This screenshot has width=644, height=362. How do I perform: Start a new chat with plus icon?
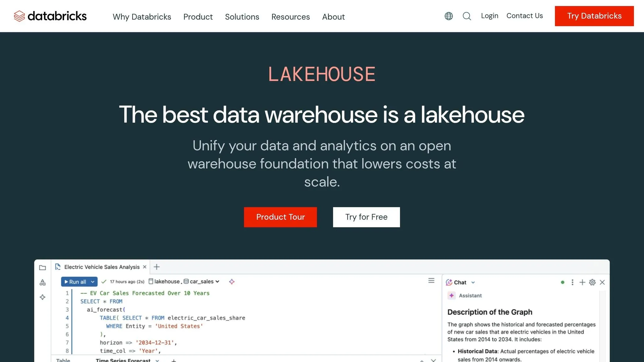click(x=582, y=282)
